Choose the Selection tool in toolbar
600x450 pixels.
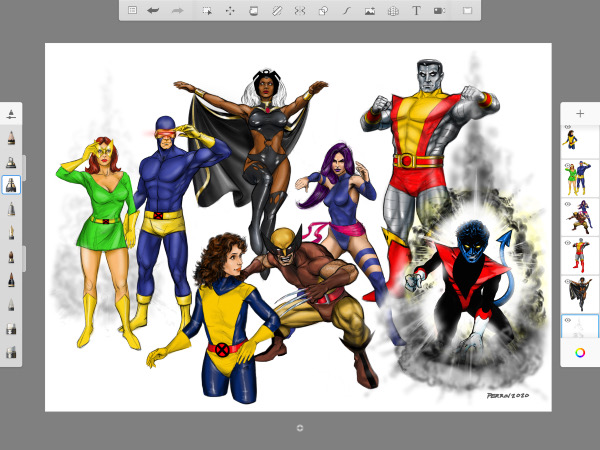[207, 11]
